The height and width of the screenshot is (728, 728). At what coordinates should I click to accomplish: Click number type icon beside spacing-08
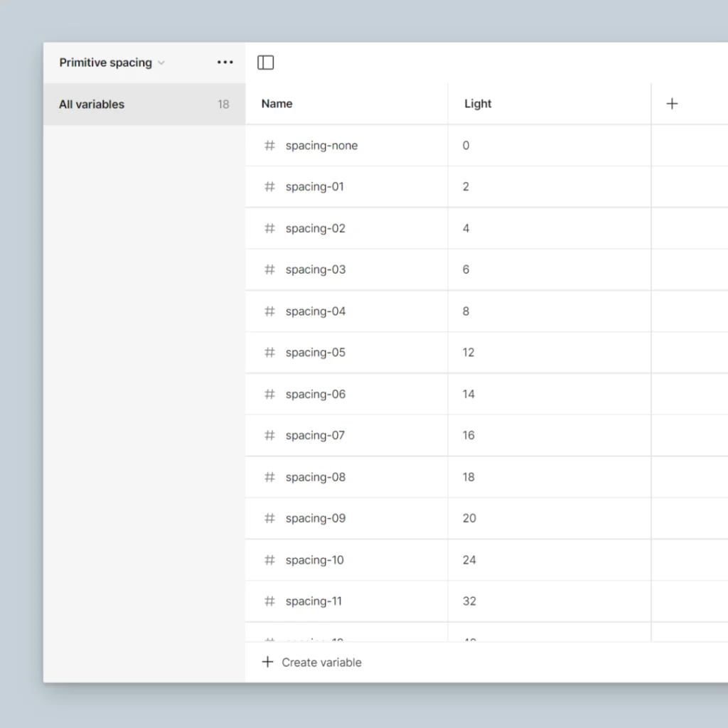point(269,477)
